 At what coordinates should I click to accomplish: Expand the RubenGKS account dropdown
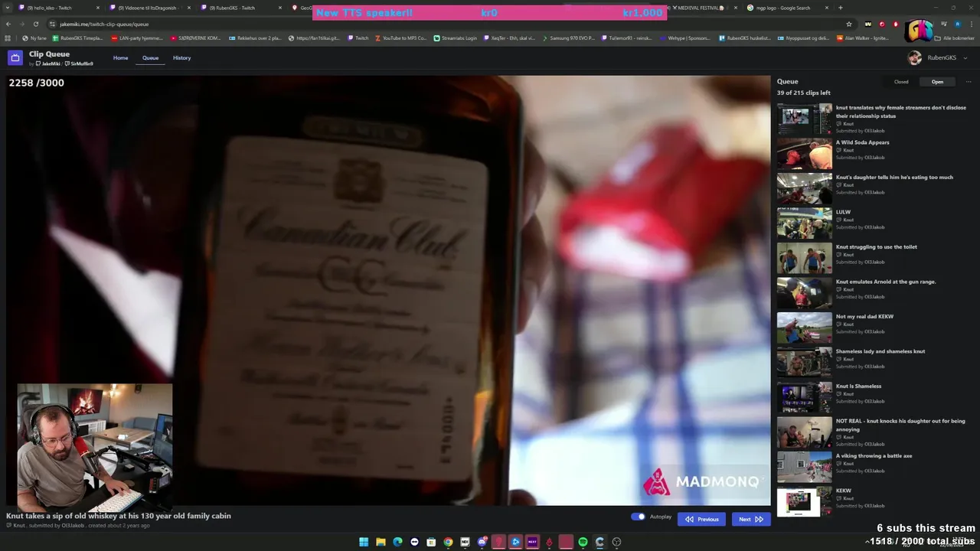pyautogui.click(x=965, y=58)
